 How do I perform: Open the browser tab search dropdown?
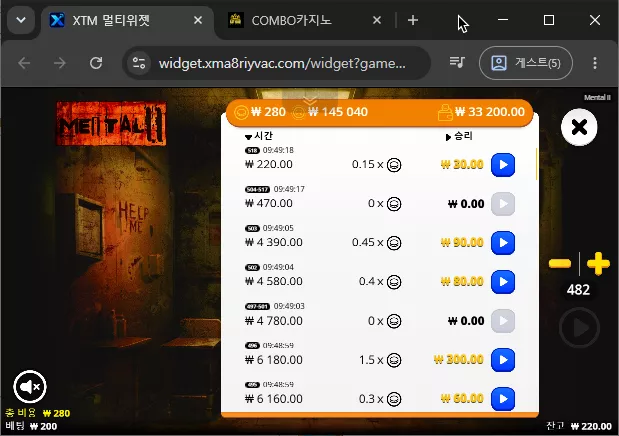(21, 20)
